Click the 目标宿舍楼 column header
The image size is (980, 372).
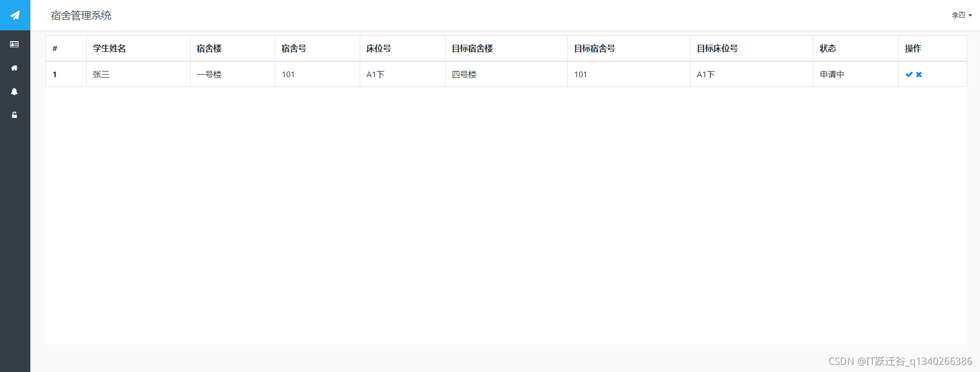pos(472,48)
